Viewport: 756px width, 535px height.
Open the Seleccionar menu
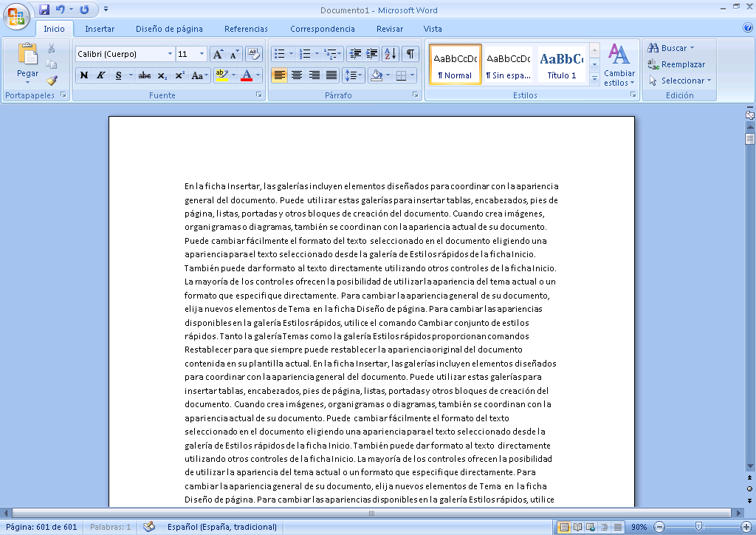pyautogui.click(x=680, y=81)
